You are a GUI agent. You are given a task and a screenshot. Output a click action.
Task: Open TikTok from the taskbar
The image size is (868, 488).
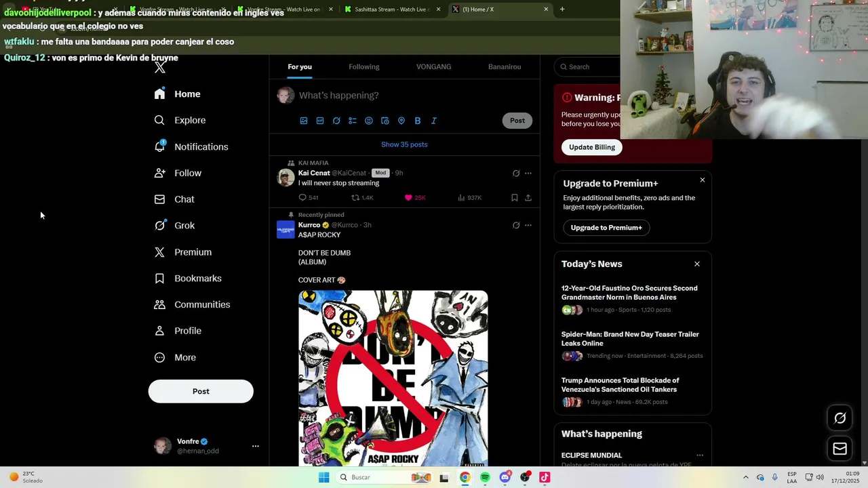[545, 477]
